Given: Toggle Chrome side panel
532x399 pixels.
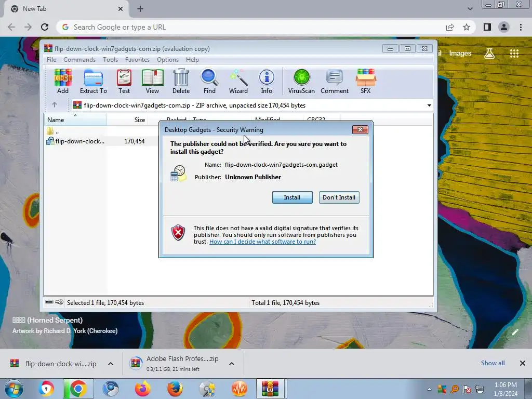Looking at the screenshot, I should (487, 27).
